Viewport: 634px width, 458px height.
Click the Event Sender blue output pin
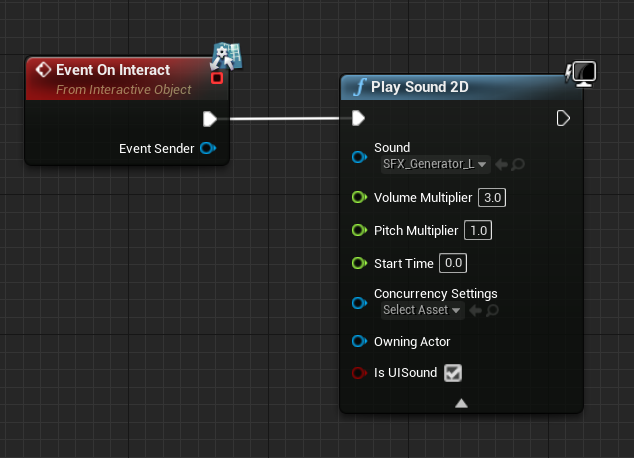[x=208, y=148]
